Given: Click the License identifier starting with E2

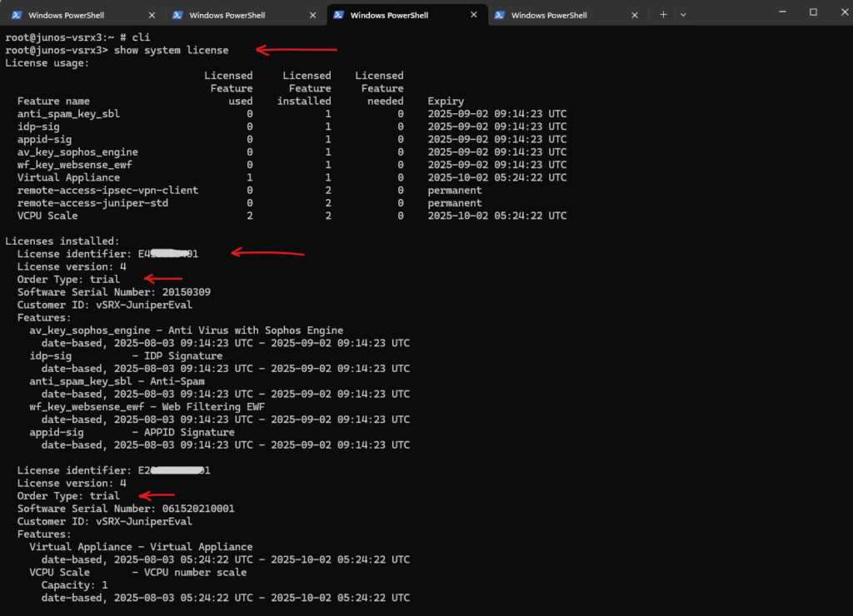Looking at the screenshot, I should click(x=113, y=471).
